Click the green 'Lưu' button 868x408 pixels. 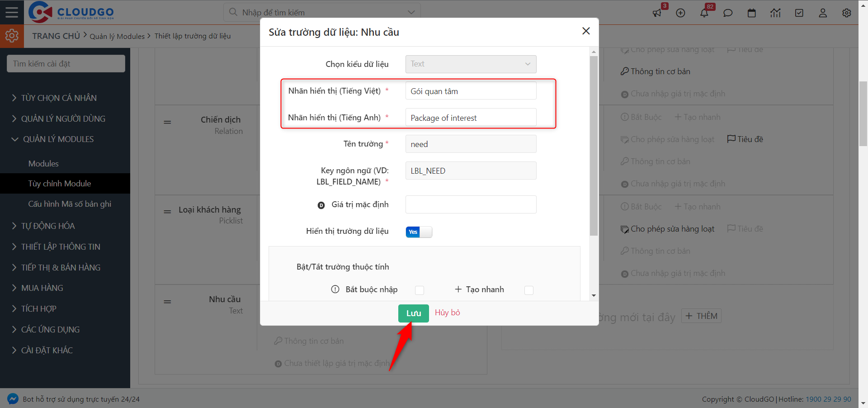coord(413,313)
